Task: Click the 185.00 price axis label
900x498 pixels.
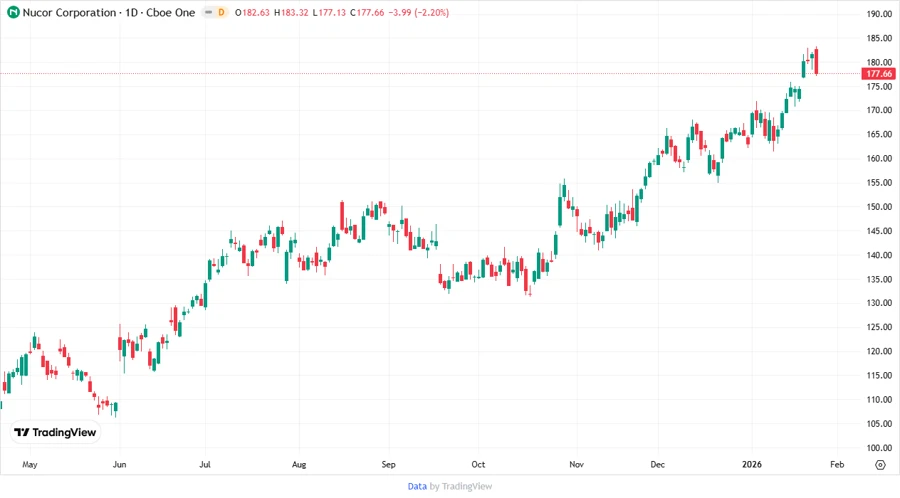Action: tap(879, 38)
